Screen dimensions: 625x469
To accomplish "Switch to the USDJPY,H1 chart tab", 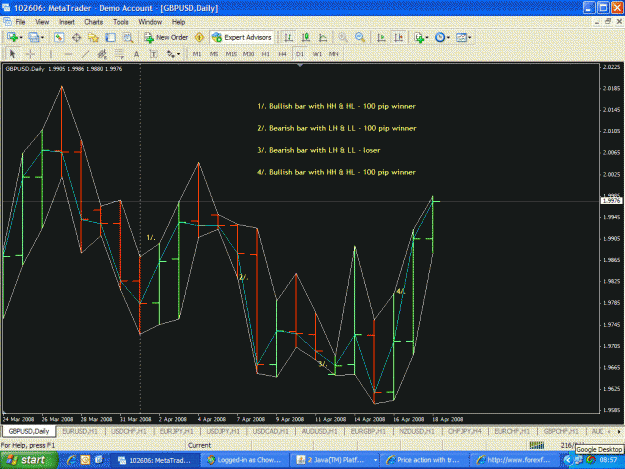I will coord(223,431).
